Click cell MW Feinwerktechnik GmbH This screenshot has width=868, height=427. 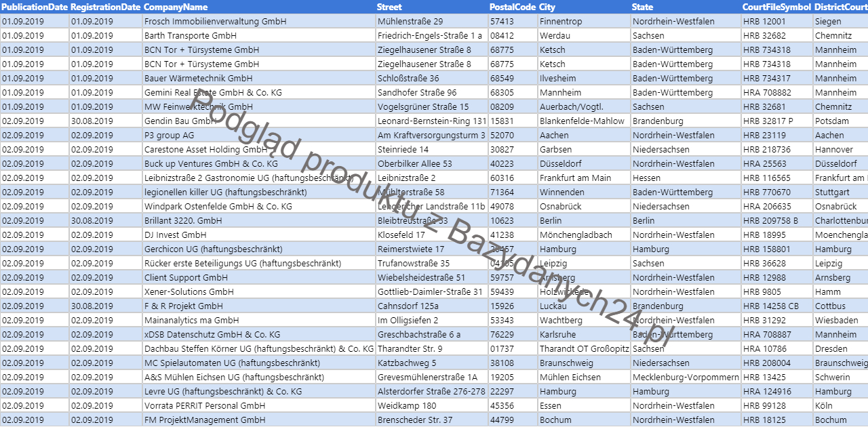coord(259,106)
